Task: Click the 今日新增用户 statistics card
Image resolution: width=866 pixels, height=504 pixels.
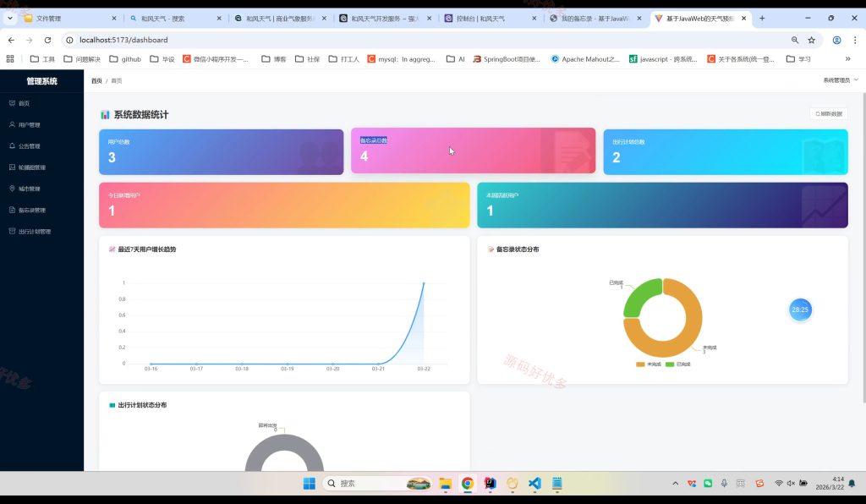Action: [284, 205]
